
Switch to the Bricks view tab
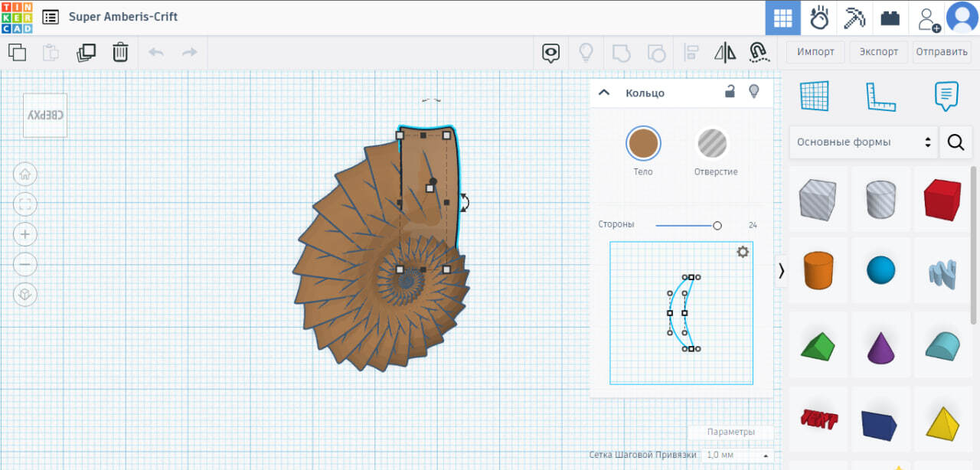(x=890, y=18)
